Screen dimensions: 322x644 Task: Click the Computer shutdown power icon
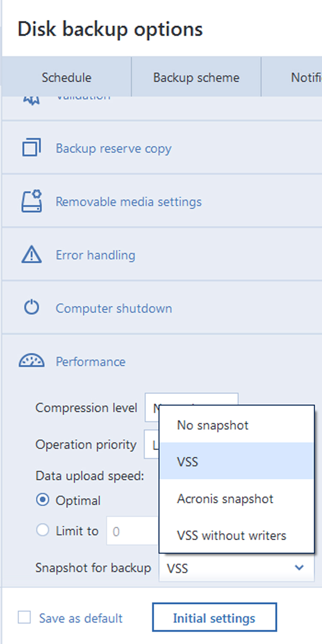coord(31,308)
